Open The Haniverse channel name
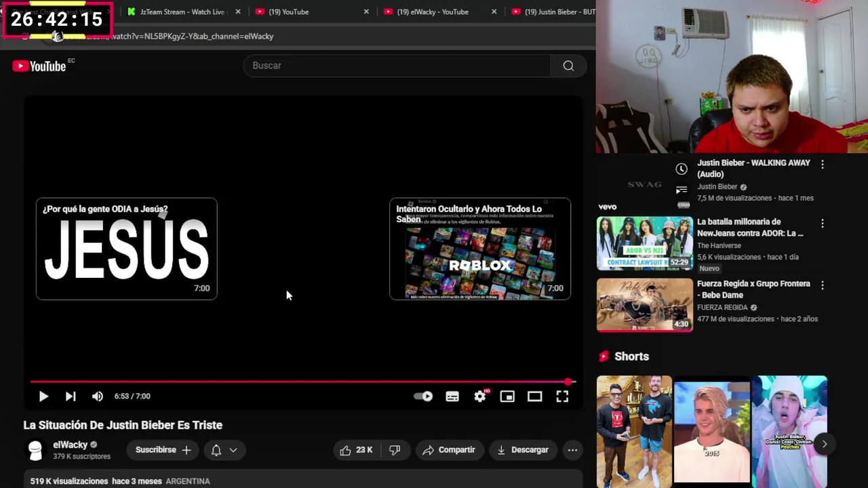 pyautogui.click(x=719, y=245)
